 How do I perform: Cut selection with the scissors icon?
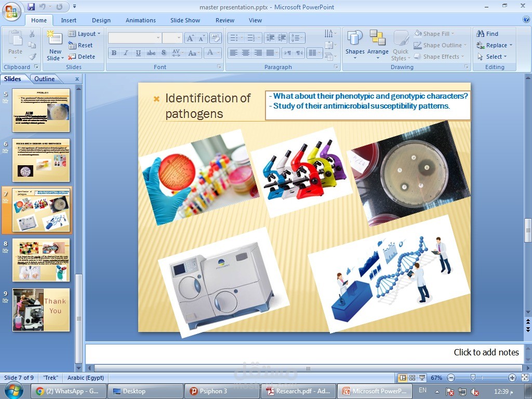(32, 34)
